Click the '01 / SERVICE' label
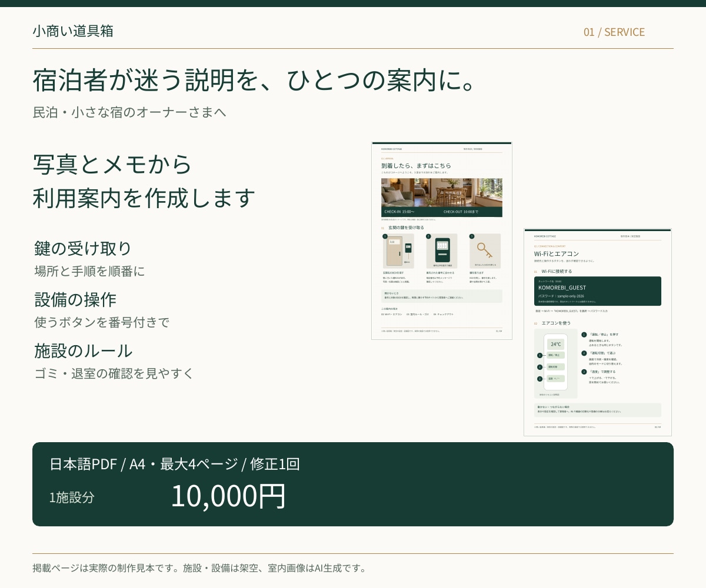 (x=614, y=32)
